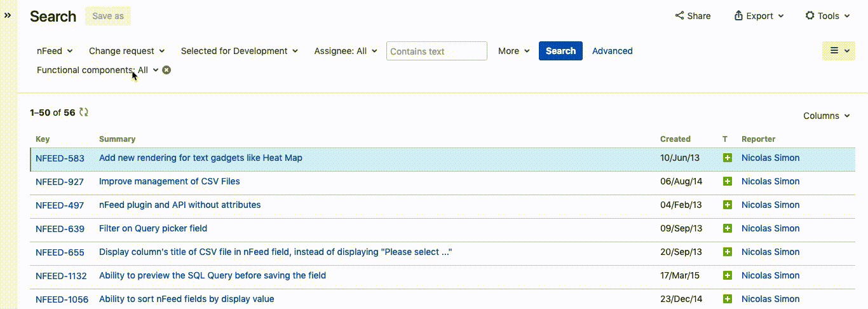The image size is (868, 309).
Task: Expand the Selected for Development status filter
Action: [x=239, y=51]
